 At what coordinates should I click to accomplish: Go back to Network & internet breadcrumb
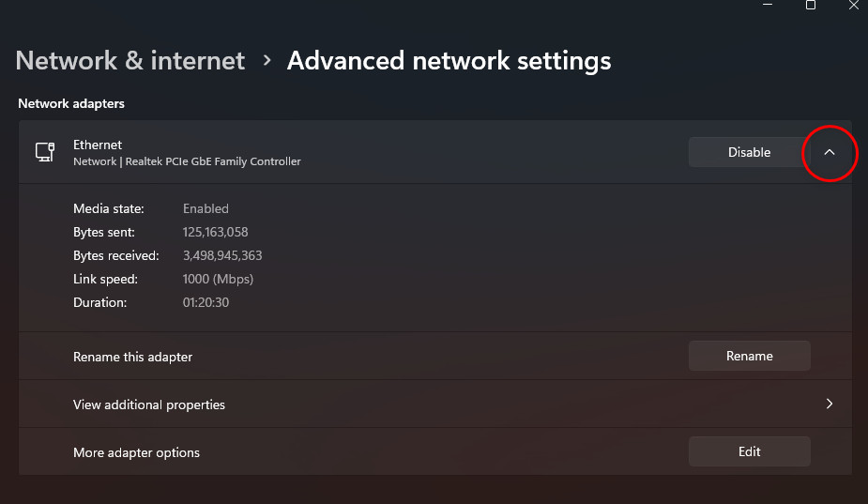click(x=130, y=61)
